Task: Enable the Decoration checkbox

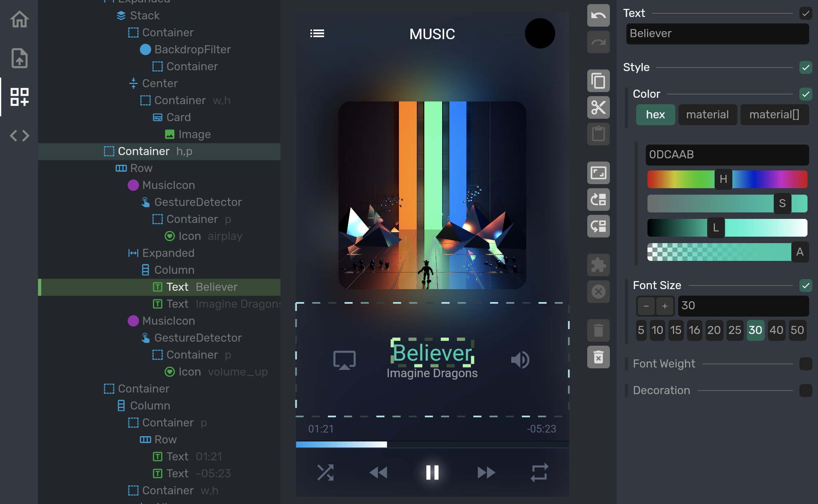Action: tap(805, 391)
